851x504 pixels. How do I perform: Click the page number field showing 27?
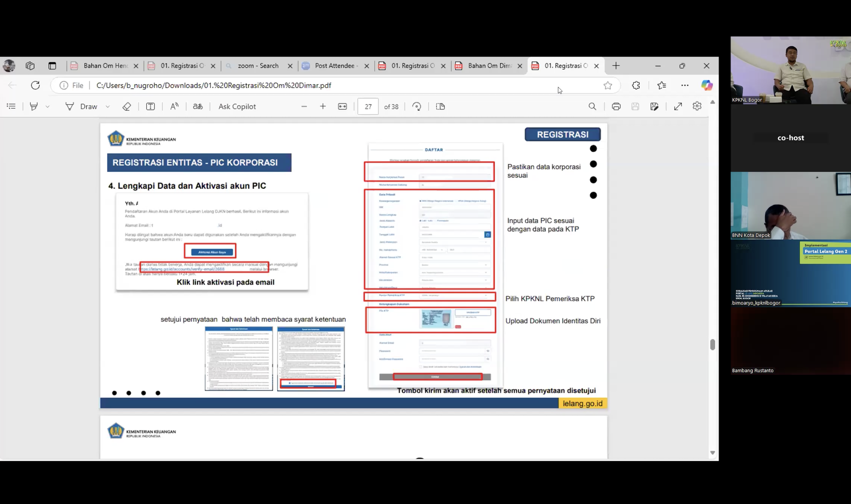click(368, 107)
